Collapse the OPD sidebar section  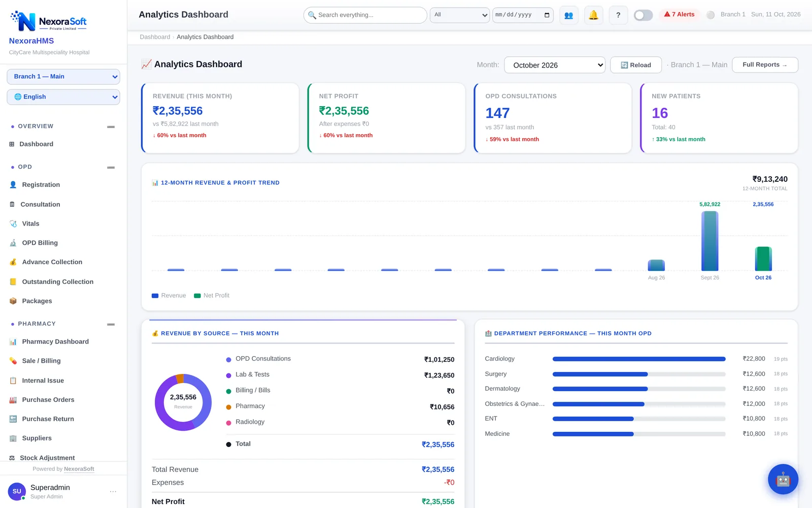tap(111, 167)
